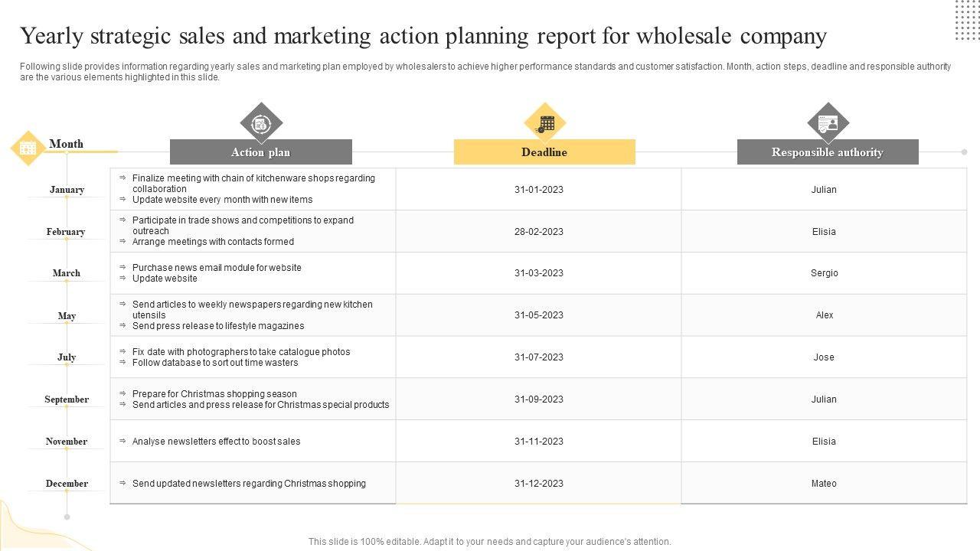The height and width of the screenshot is (551, 980).
Task: Select the Action plan header
Action: coord(261,152)
